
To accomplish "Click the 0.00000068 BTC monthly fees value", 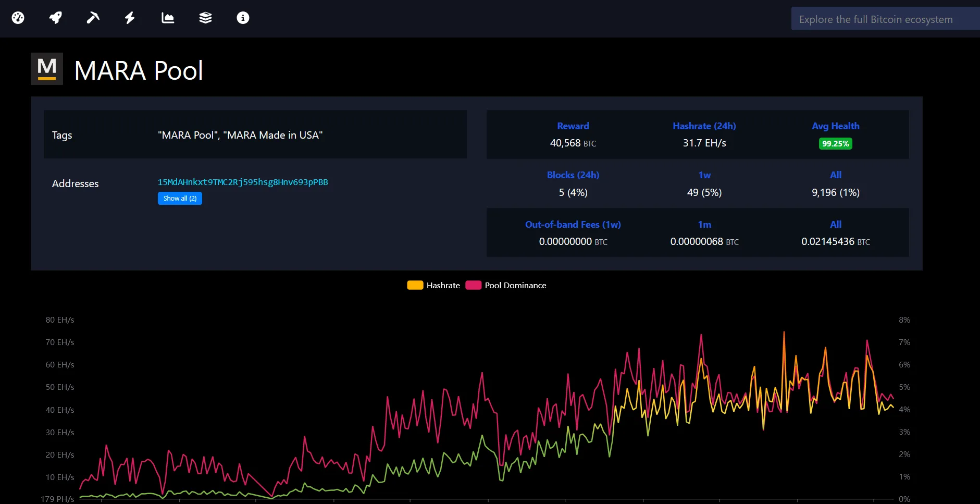I will 704,241.
